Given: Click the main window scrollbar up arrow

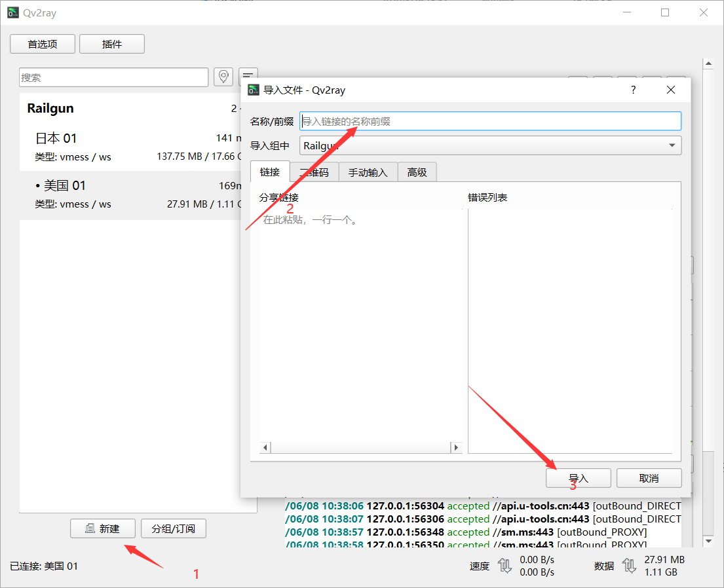Looking at the screenshot, I should click(708, 64).
